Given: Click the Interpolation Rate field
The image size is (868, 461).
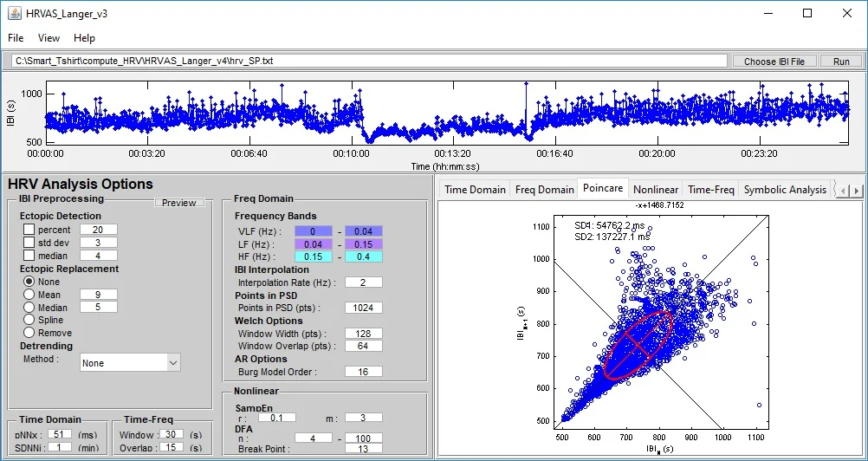Looking at the screenshot, I should pos(363,282).
